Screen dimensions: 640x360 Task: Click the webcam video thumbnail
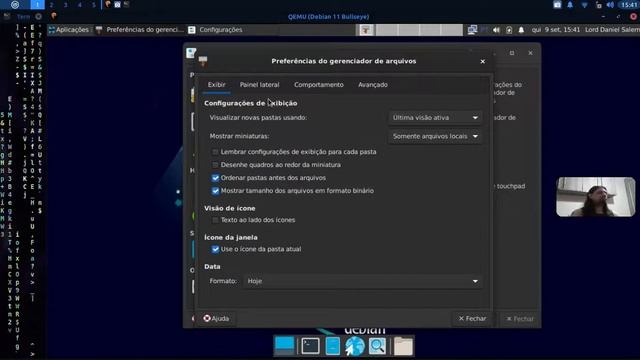pyautogui.click(x=596, y=197)
